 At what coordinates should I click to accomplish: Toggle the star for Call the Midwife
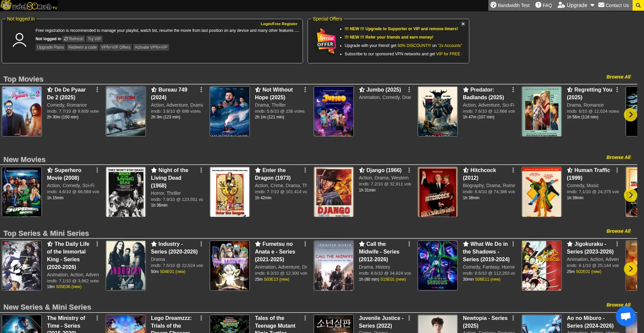coord(362,244)
